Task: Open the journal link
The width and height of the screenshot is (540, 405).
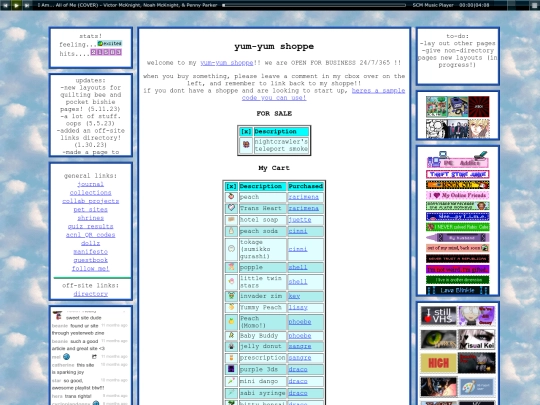Action: pos(91,184)
